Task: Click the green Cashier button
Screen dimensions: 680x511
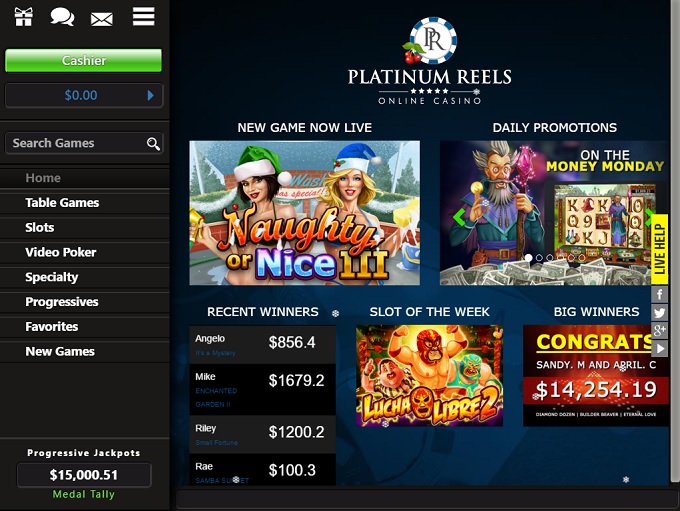Action: pos(83,60)
